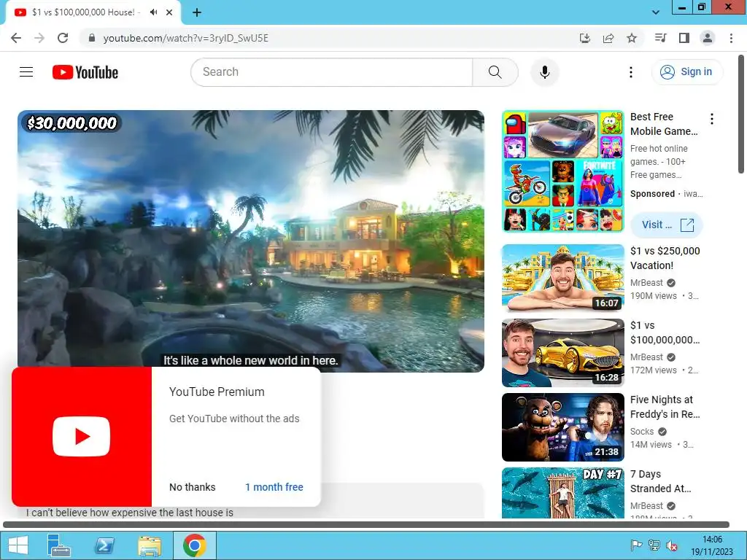Click the video player
Viewport: 747px width, 560px height.
click(251, 241)
